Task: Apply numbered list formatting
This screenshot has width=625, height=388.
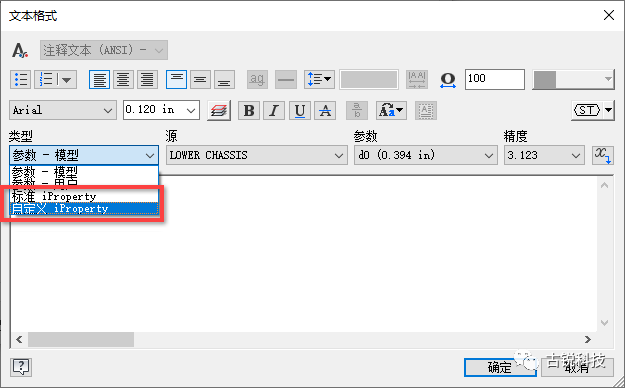Action: point(46,79)
